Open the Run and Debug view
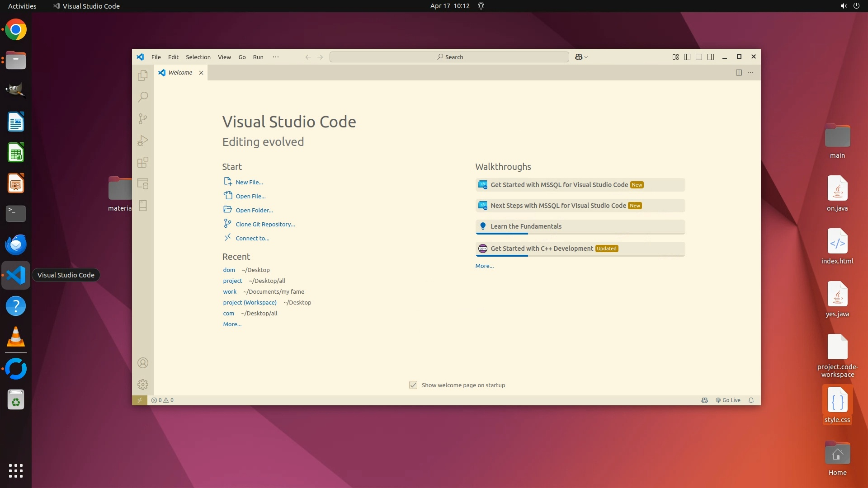 pyautogui.click(x=143, y=141)
